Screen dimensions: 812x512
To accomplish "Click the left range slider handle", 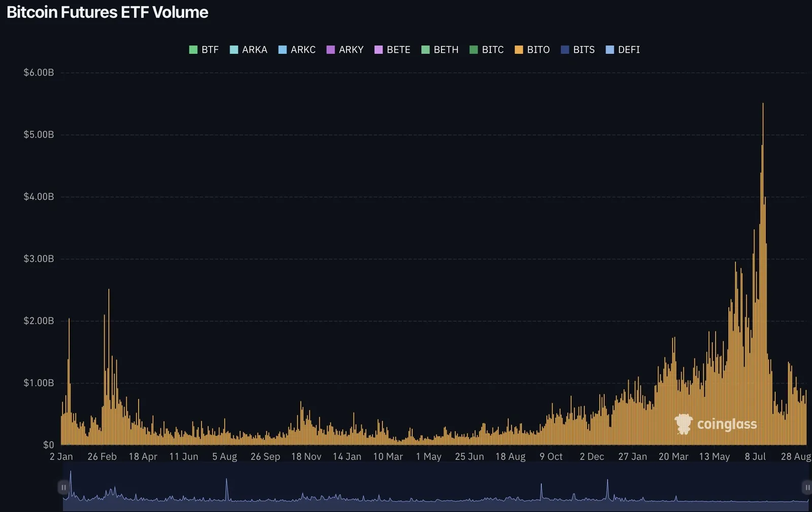I will [63, 488].
